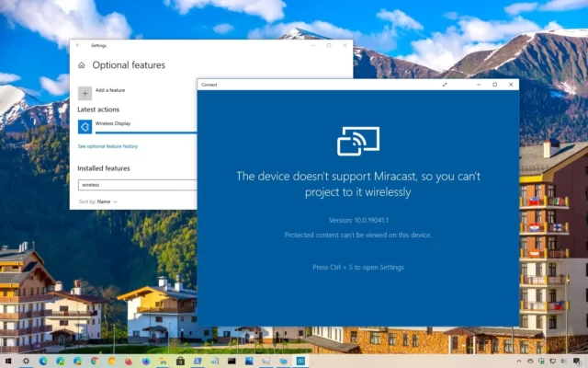Click the OneDrive cloud tray icon
588x368 pixels.
[530, 362]
